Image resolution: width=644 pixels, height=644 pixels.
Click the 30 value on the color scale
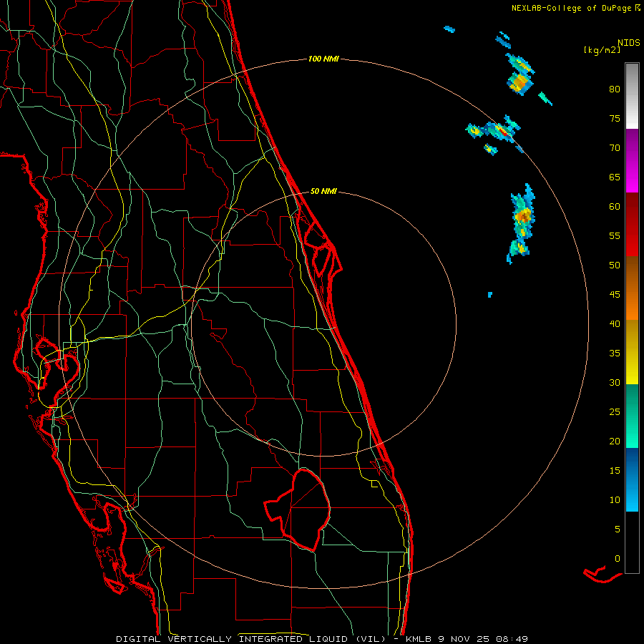(615, 383)
